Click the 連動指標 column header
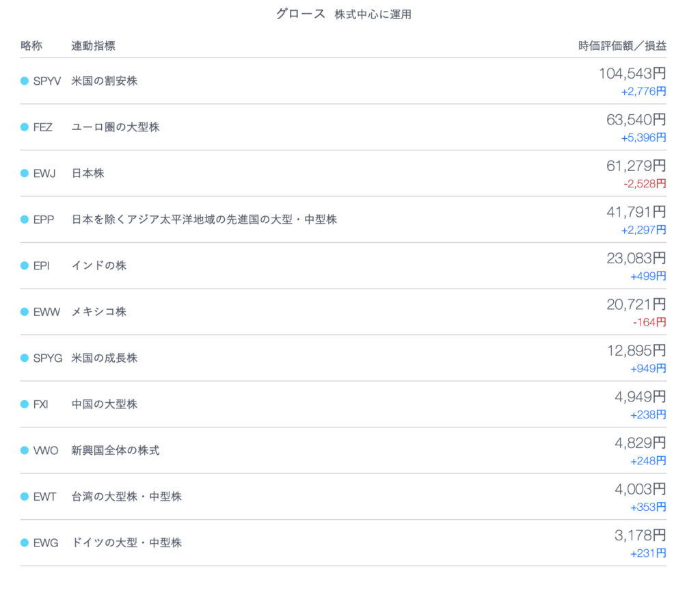The image size is (700, 593). point(93,46)
